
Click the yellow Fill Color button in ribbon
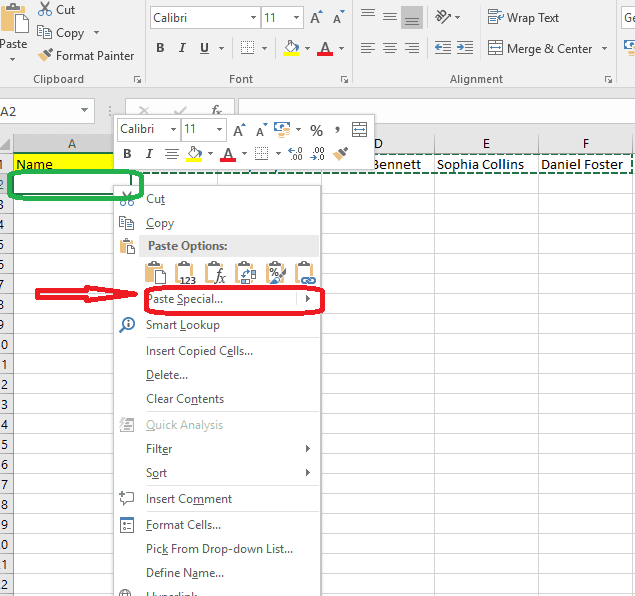[x=291, y=48]
